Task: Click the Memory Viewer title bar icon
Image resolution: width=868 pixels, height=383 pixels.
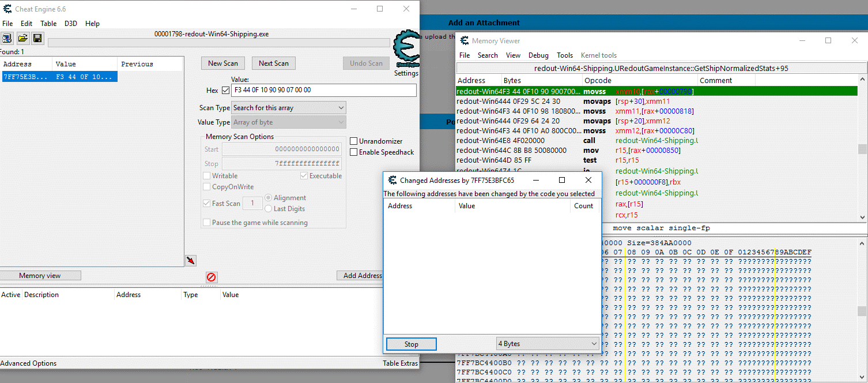Action: pyautogui.click(x=465, y=41)
